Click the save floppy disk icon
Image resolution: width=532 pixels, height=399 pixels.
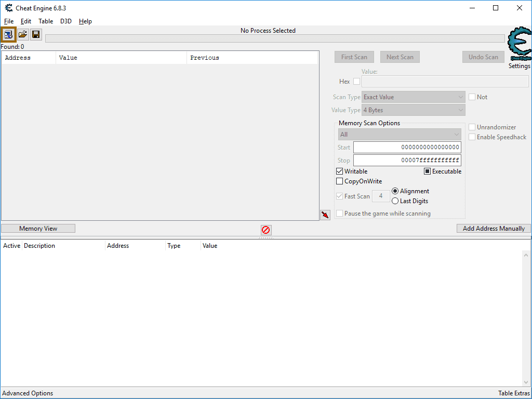(36, 34)
